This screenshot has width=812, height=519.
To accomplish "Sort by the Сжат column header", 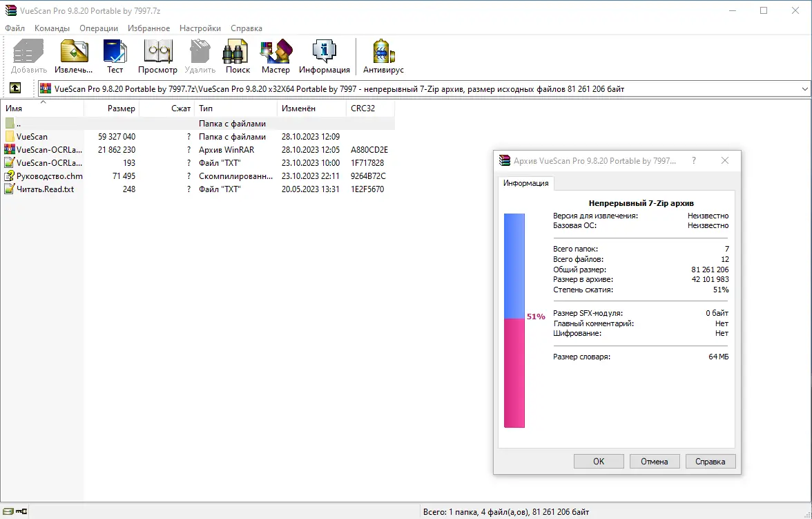I will click(167, 108).
